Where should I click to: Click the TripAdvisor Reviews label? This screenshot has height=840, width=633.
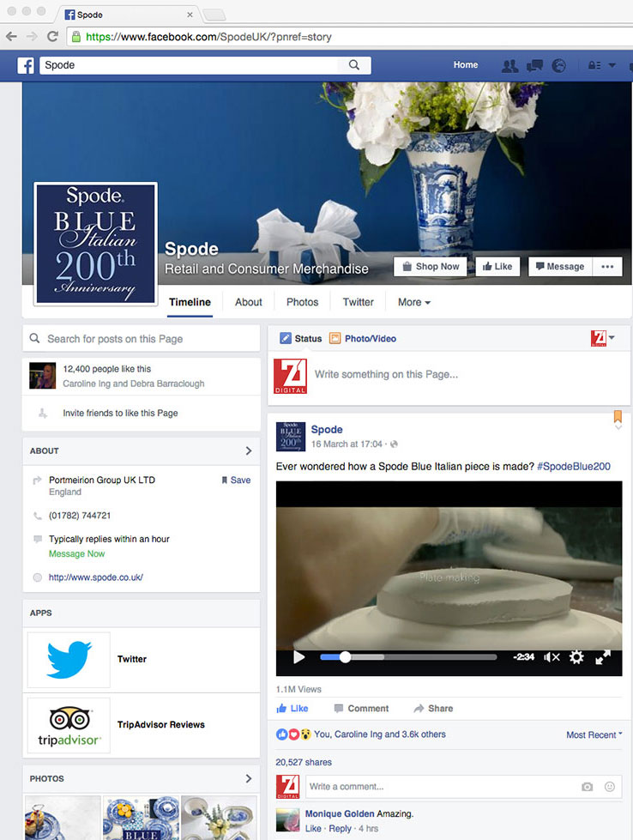coord(160,724)
